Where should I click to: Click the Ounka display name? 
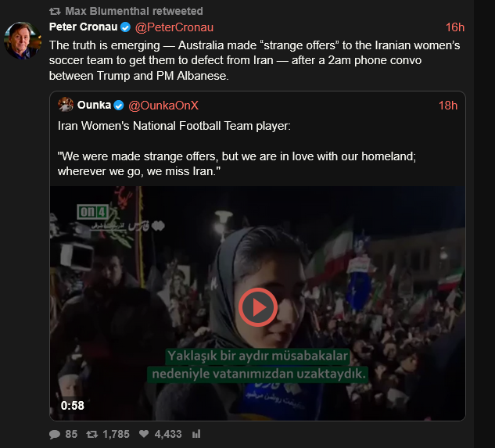click(x=94, y=105)
